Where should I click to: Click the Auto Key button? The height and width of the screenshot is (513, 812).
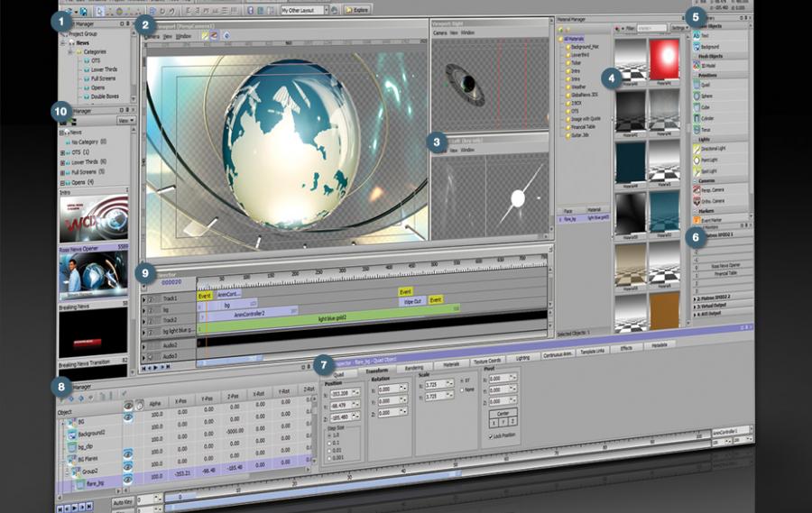click(x=123, y=502)
